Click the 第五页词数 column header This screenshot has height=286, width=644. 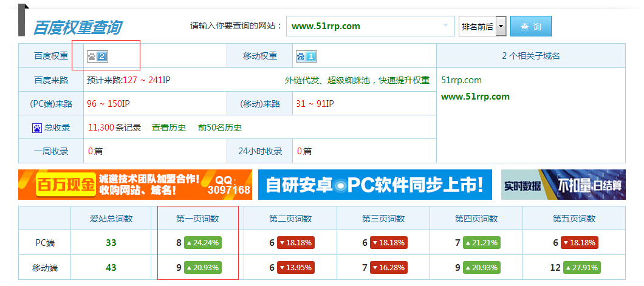[574, 219]
